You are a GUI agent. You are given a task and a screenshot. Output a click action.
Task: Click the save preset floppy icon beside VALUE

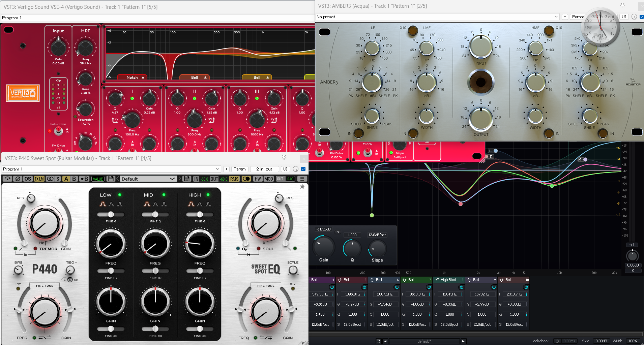point(111,179)
